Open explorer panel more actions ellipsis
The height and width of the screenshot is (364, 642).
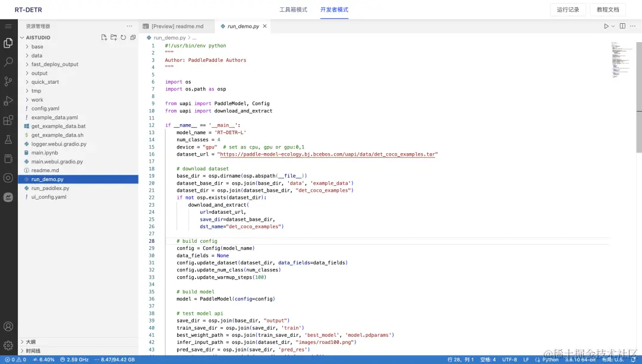point(130,26)
